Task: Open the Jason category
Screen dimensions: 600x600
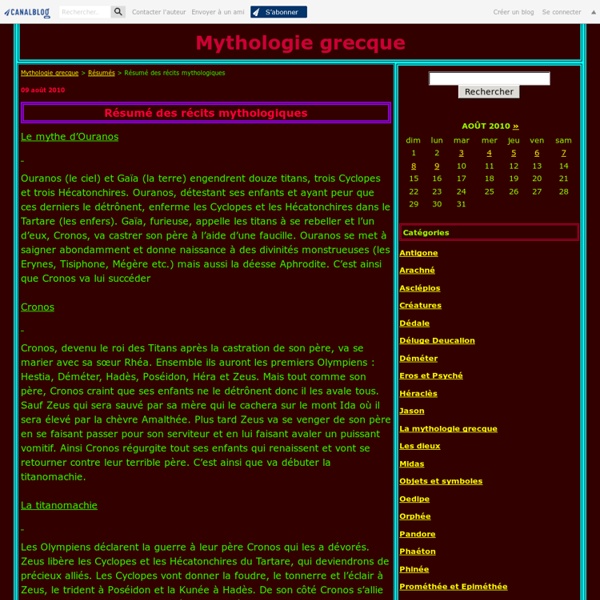Action: coord(412,411)
